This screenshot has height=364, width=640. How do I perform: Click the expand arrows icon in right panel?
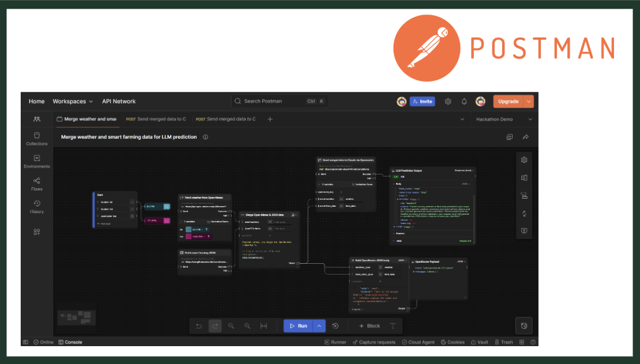524,213
